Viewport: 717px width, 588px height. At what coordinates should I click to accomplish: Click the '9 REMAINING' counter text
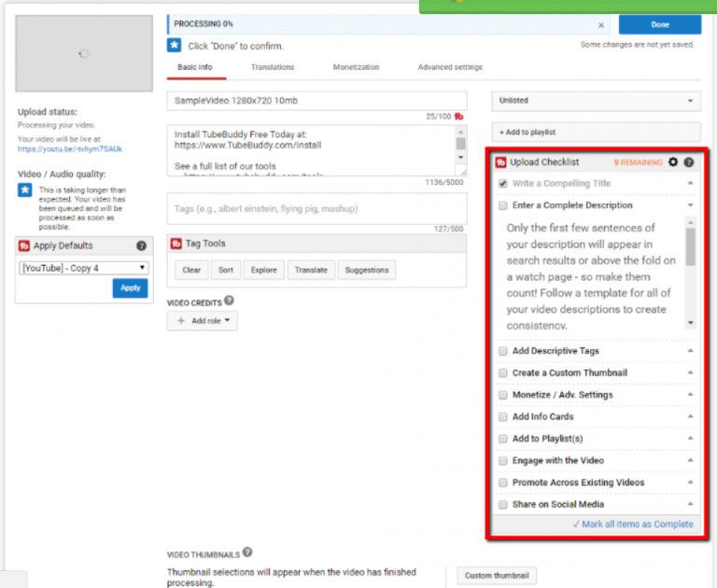click(x=638, y=162)
